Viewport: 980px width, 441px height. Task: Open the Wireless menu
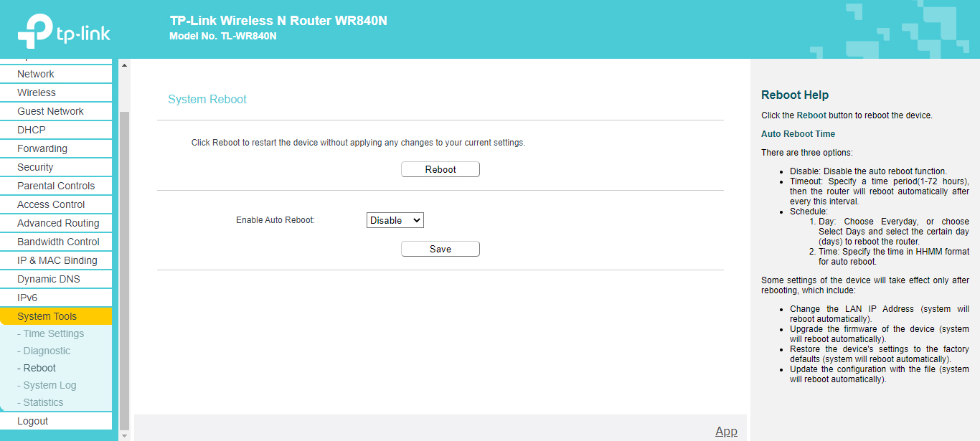tap(37, 93)
